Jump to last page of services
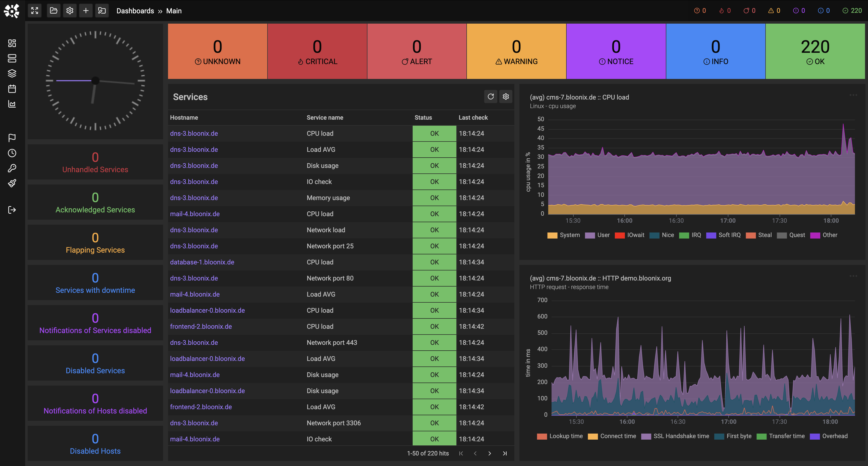 [x=505, y=453]
